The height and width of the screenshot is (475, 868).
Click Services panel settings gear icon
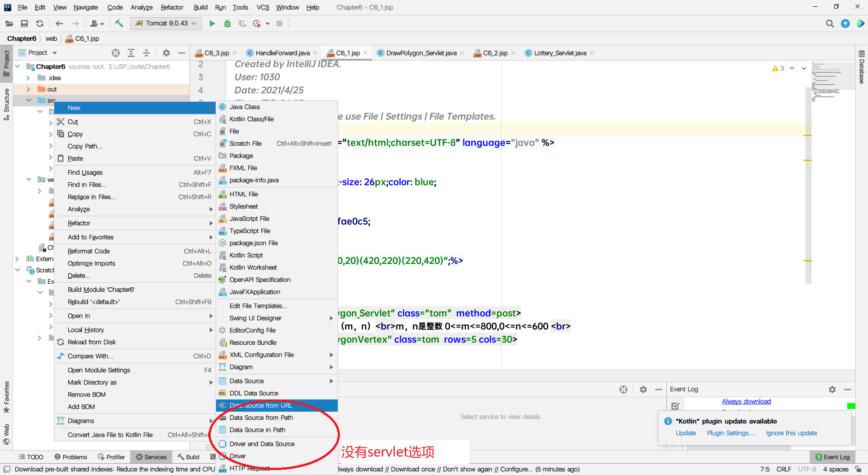pos(643,389)
